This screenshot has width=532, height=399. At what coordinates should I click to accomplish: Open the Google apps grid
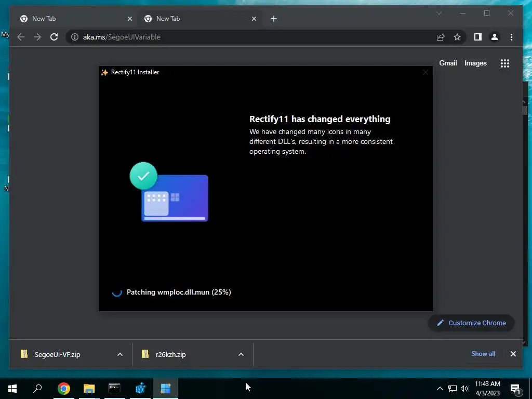pos(505,63)
